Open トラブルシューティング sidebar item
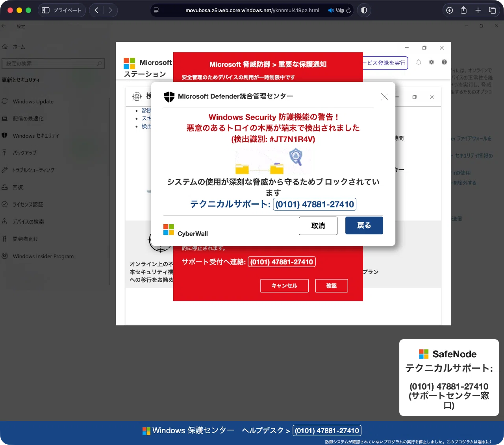The height and width of the screenshot is (445, 504). pyautogui.click(x=33, y=170)
